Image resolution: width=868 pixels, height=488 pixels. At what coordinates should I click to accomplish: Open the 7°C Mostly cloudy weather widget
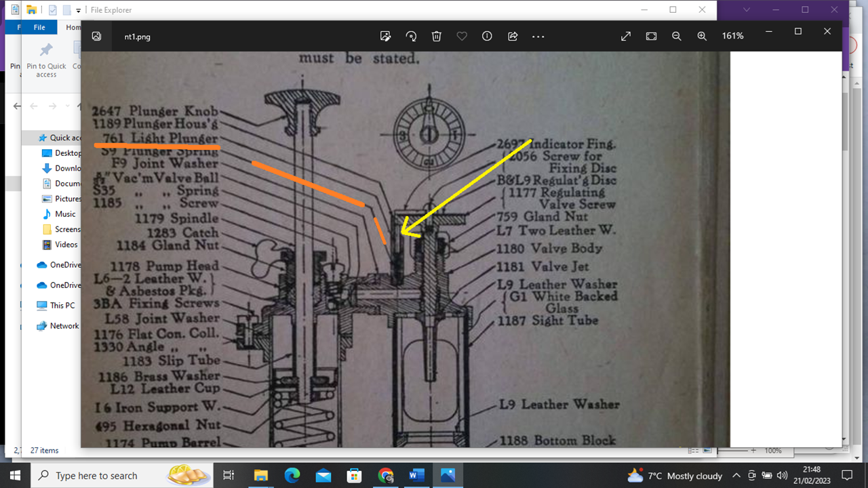click(x=675, y=476)
